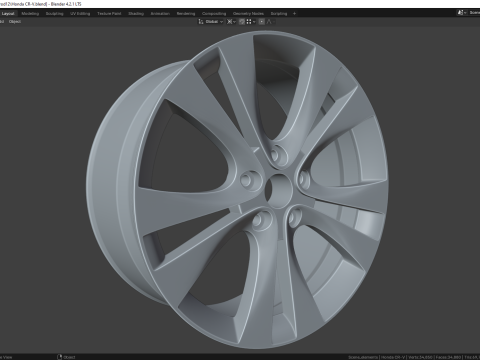This screenshot has height=360, width=480.
Task: Open Global transform orientation dropdown
Action: tap(214, 22)
